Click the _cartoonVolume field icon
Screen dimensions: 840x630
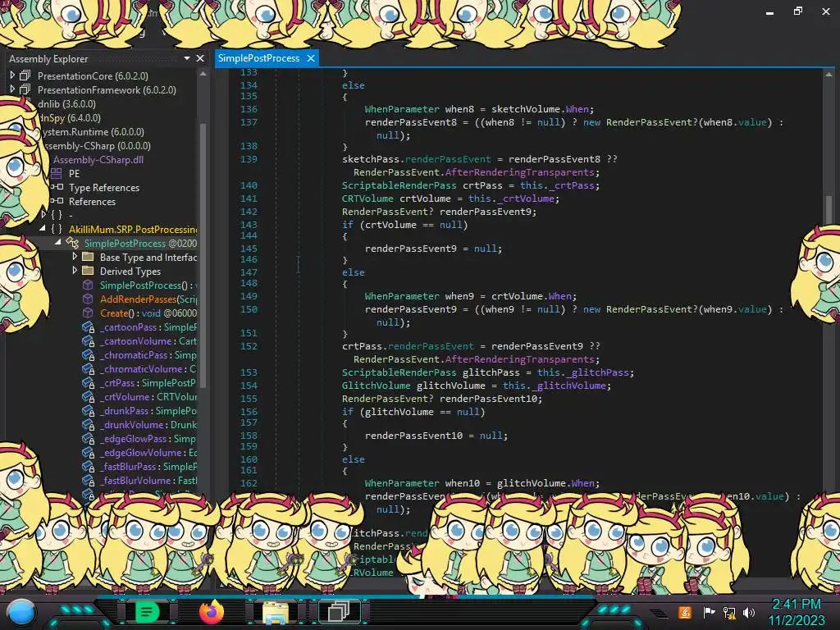click(89, 340)
